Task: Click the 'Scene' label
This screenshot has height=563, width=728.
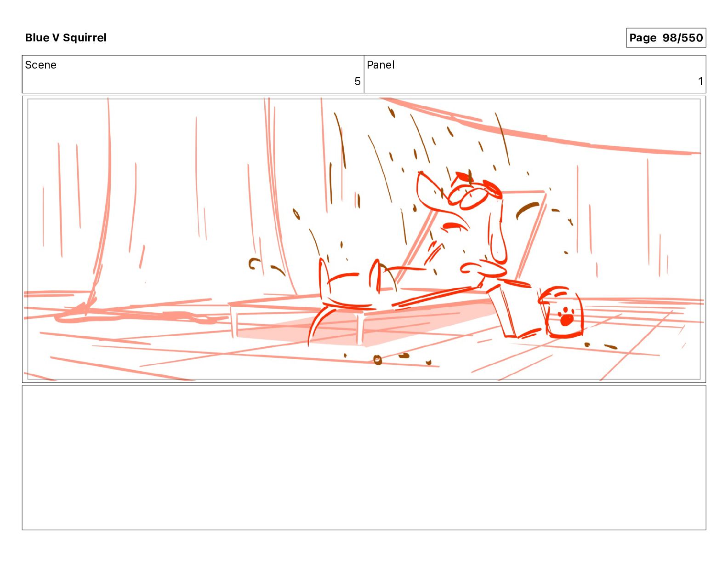Action: point(41,65)
